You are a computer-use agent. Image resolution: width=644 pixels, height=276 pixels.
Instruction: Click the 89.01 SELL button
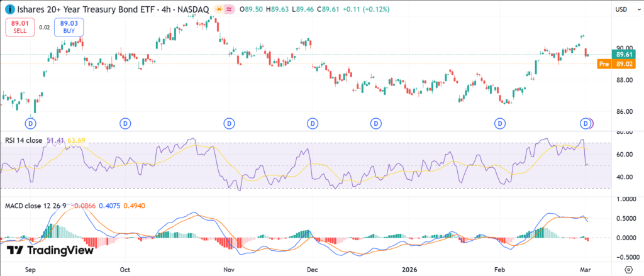pyautogui.click(x=19, y=27)
